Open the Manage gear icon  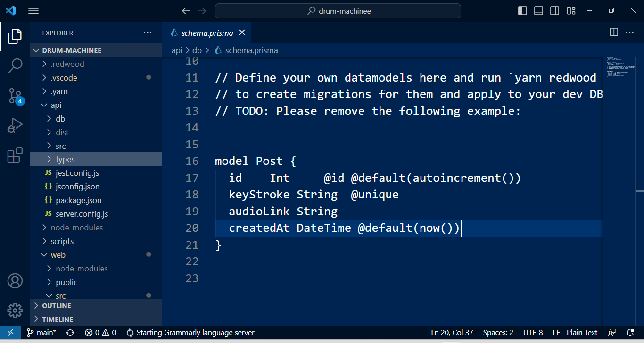pos(15,310)
